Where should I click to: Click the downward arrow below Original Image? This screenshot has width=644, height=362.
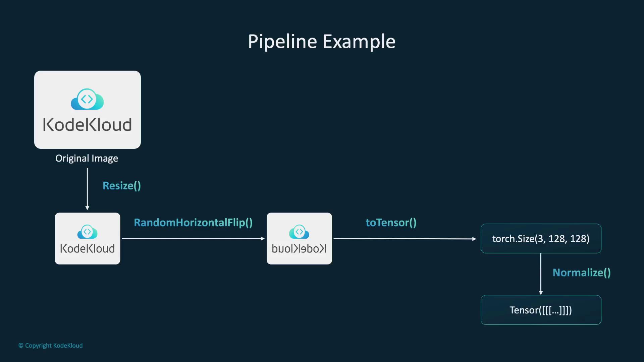(x=87, y=189)
